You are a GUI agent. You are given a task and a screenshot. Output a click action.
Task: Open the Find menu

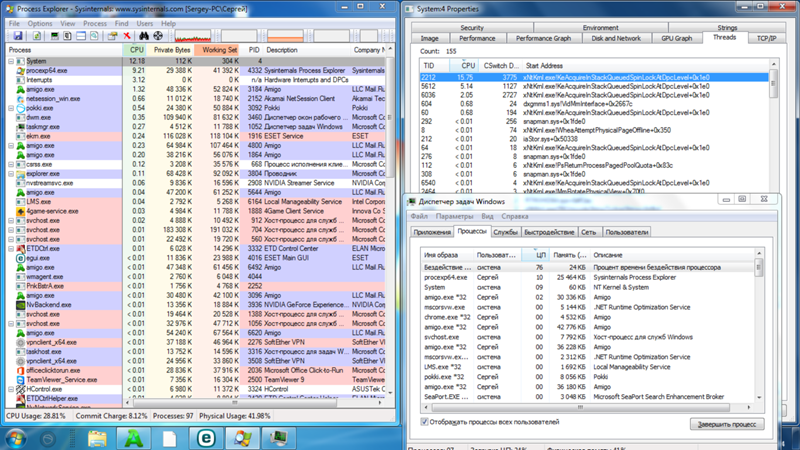click(121, 23)
